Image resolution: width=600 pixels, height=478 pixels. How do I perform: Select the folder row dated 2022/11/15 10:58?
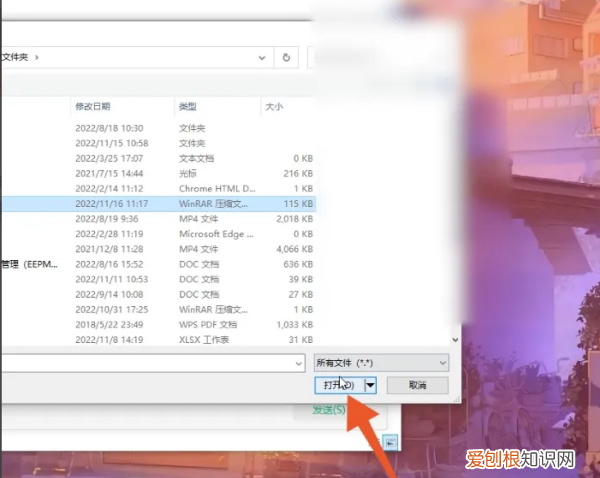(158, 143)
